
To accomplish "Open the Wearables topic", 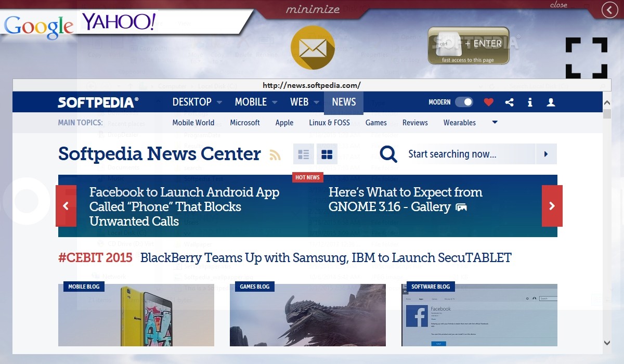I will (460, 123).
